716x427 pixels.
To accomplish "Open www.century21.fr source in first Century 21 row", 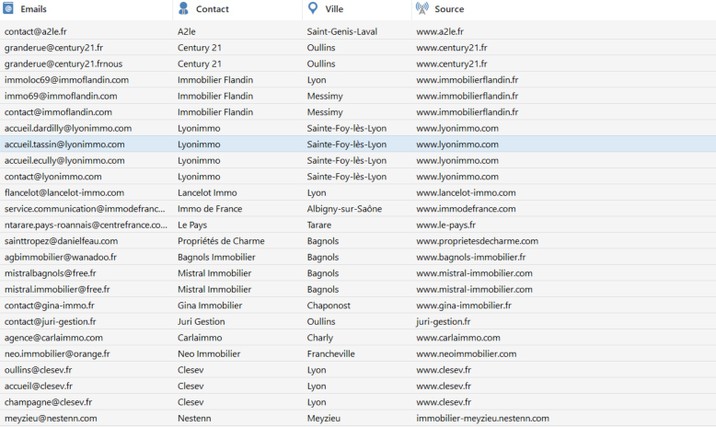I will 452,47.
